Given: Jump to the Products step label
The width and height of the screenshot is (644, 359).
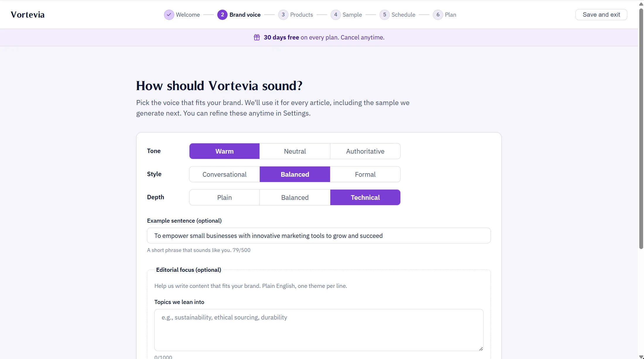Looking at the screenshot, I should [301, 15].
